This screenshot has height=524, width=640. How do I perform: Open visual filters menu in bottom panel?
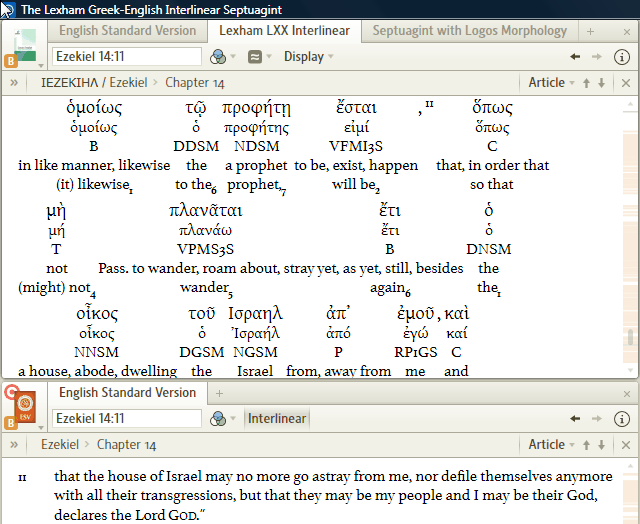click(218, 419)
